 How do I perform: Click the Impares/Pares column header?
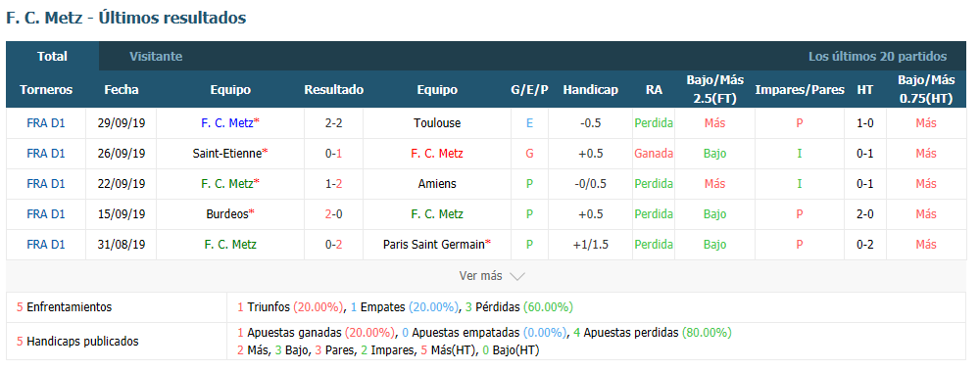[x=800, y=89]
